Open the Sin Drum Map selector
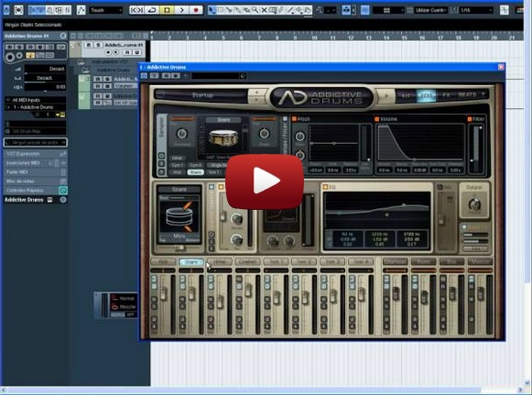 [36, 131]
